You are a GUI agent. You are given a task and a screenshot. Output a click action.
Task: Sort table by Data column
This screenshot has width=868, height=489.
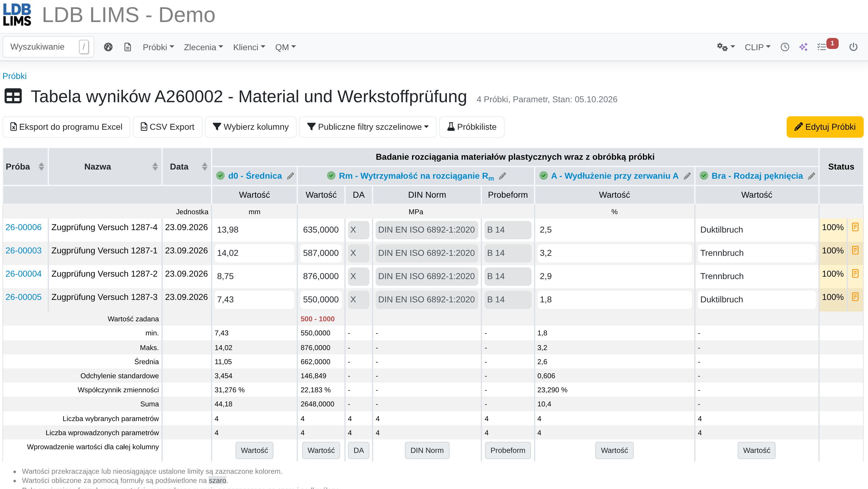point(205,166)
